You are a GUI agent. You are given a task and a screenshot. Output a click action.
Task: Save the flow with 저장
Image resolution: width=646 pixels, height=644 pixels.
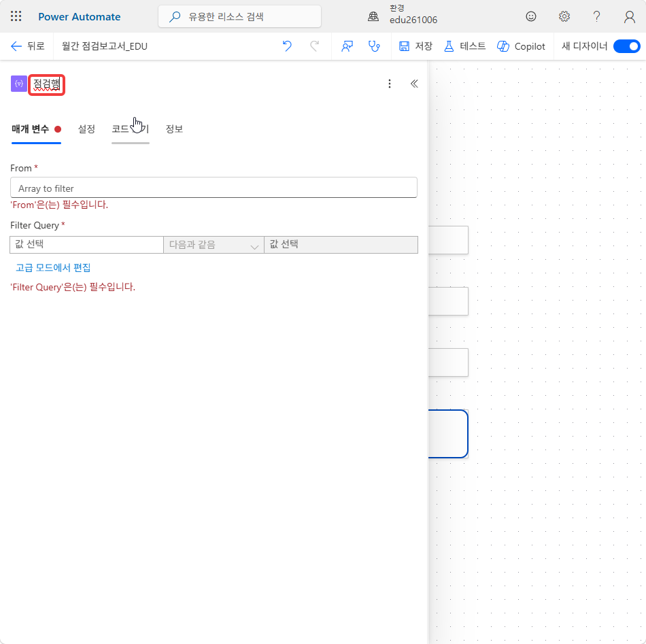tap(415, 46)
